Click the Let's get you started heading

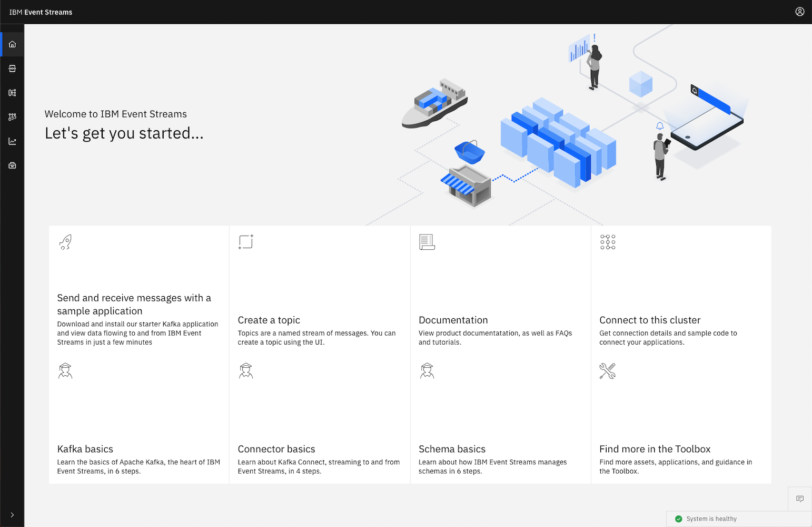(x=124, y=133)
